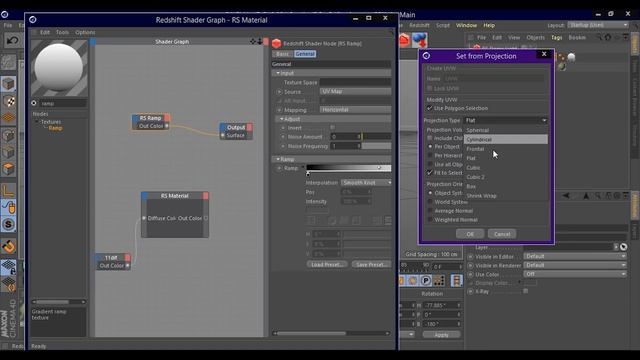640x360 pixels.
Task: Toggle the X-Ray checkbox
Action: (526, 291)
